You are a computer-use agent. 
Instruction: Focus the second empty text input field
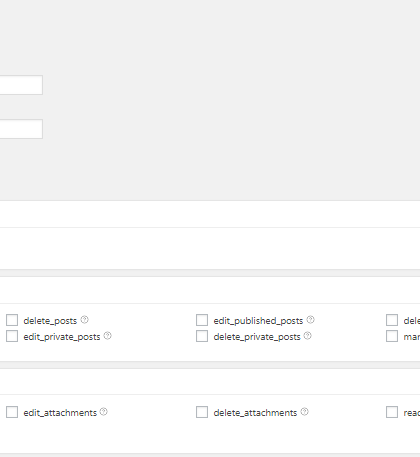tap(21, 129)
